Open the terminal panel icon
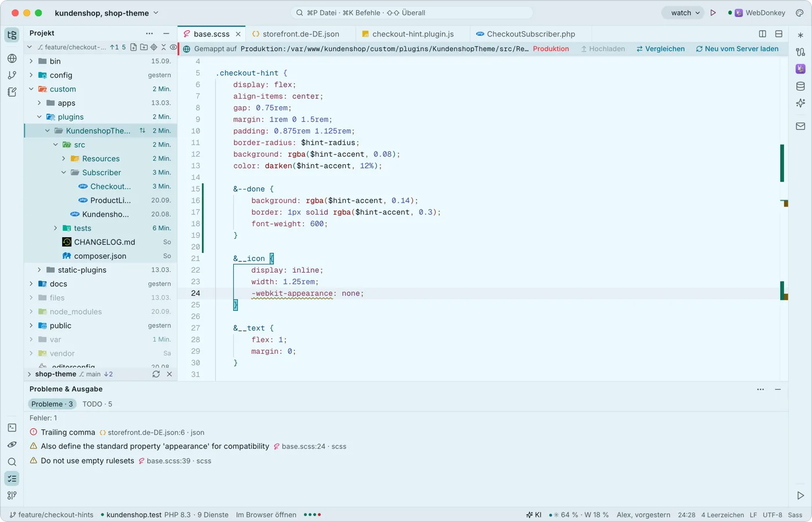The image size is (812, 522). [12, 427]
